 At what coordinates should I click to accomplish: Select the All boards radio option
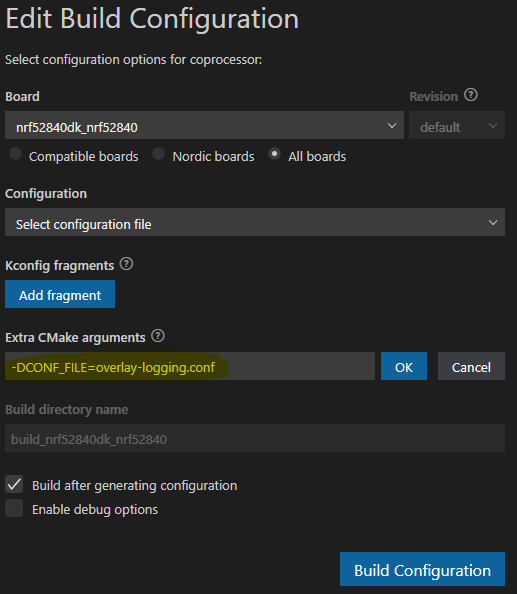[x=274, y=154]
